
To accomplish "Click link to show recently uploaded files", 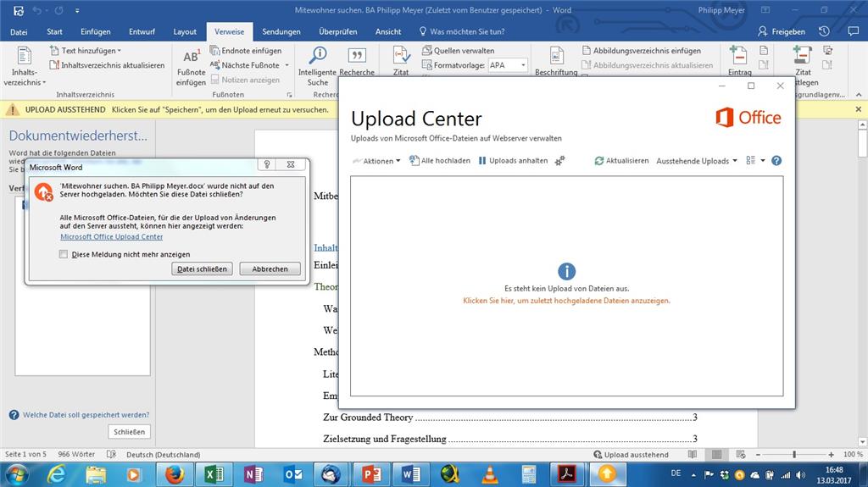I will pos(566,301).
